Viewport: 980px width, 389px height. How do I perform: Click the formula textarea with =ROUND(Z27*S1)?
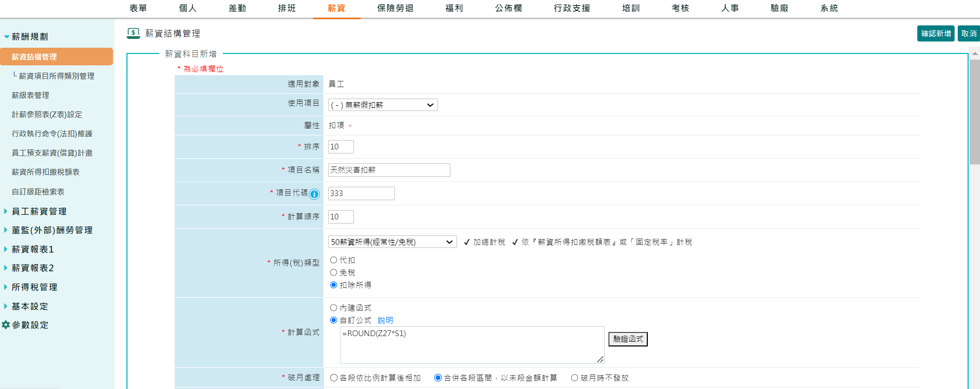(x=472, y=345)
